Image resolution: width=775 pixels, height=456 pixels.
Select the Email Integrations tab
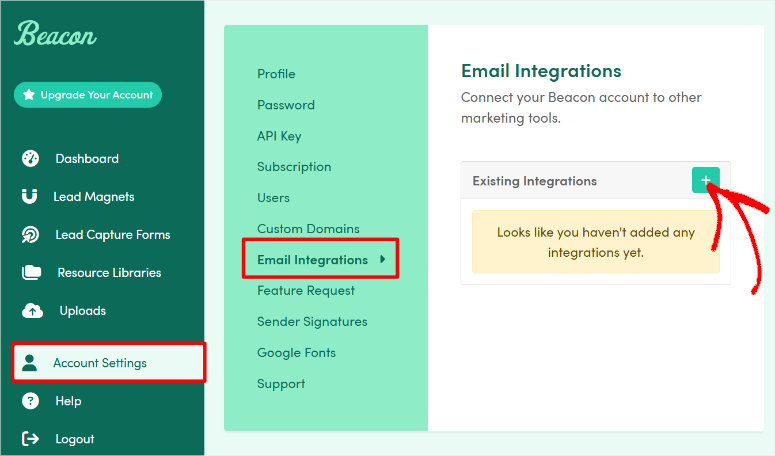[x=312, y=260]
